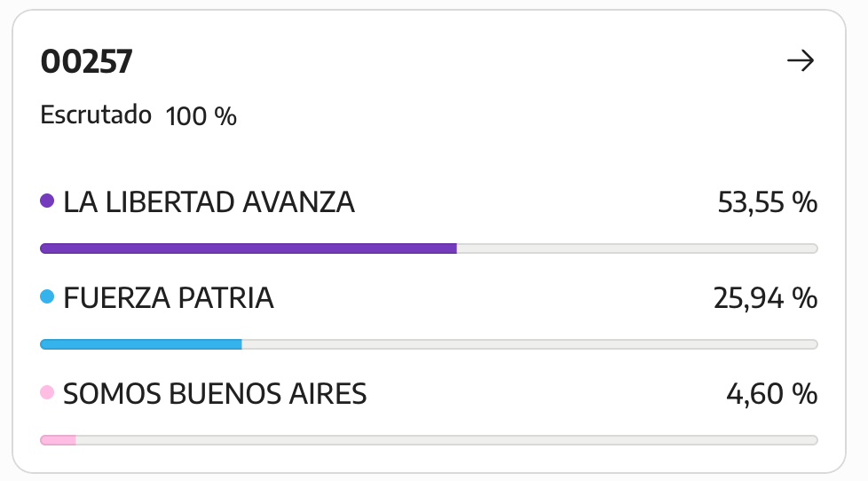The width and height of the screenshot is (868, 481).
Task: Click the LA LIBERTAD AVANZA party name
Action: pos(209,202)
